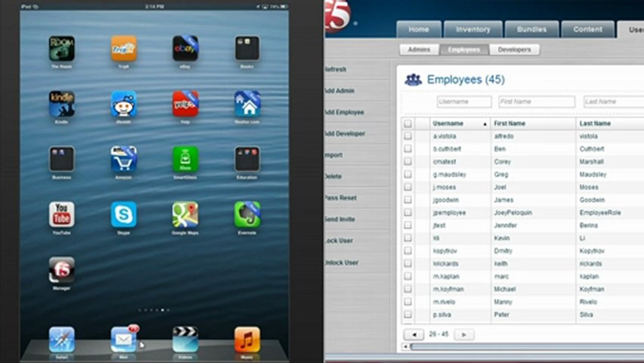Screen dimensions: 644x363
Task: Show the Admins sub-tab
Action: (x=419, y=49)
